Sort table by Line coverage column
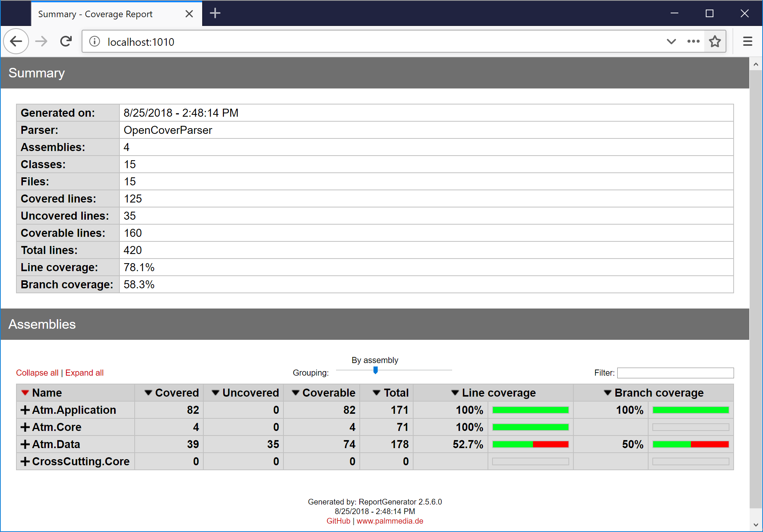Screen dimensions: 763x532 point(498,393)
